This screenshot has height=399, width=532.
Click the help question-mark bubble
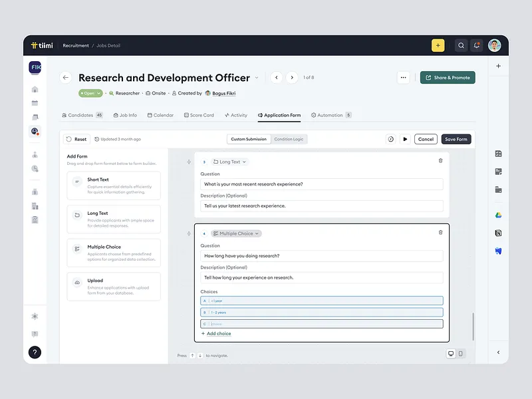pyautogui.click(x=35, y=352)
